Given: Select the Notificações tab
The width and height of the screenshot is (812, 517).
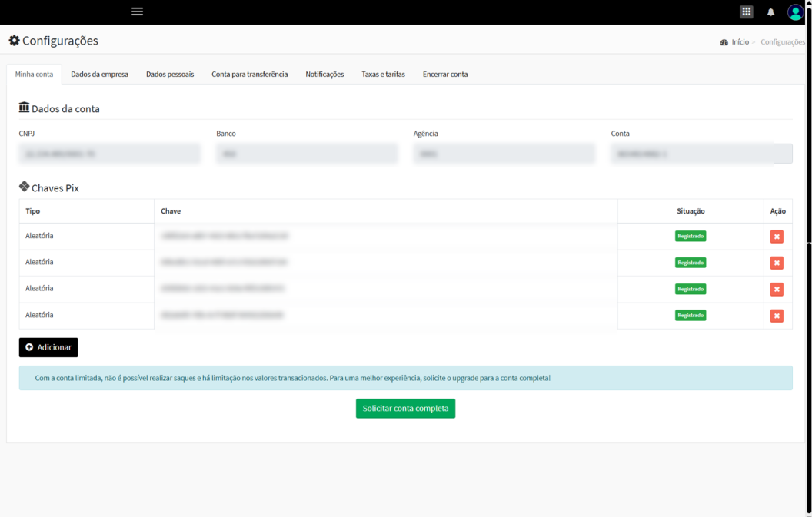Looking at the screenshot, I should (x=324, y=75).
